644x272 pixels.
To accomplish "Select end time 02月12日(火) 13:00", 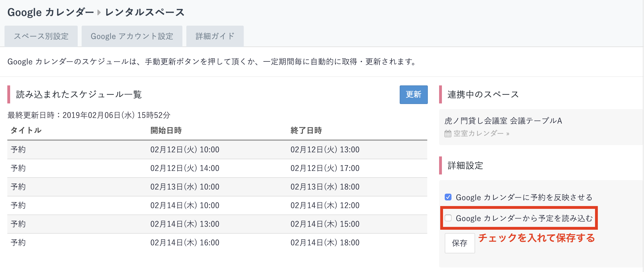I will pos(325,149).
